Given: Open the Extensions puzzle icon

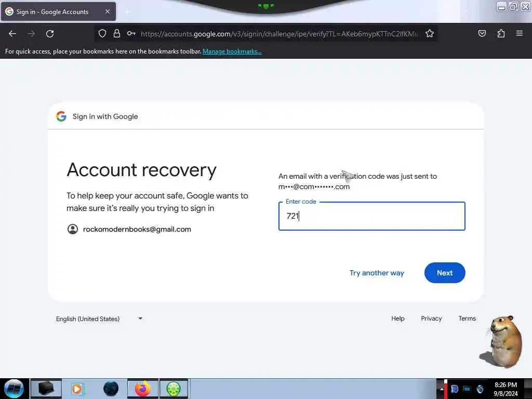Looking at the screenshot, I should [501, 33].
